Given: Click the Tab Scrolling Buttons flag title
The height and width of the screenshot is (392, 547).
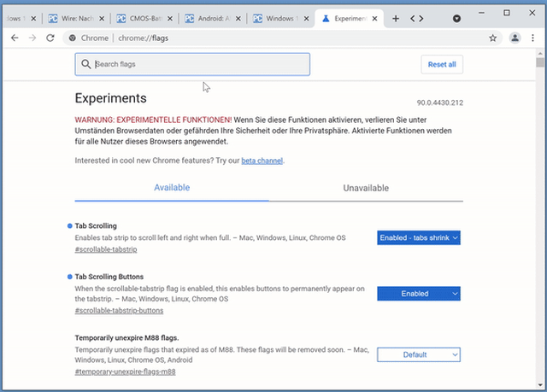Looking at the screenshot, I should pos(109,277).
